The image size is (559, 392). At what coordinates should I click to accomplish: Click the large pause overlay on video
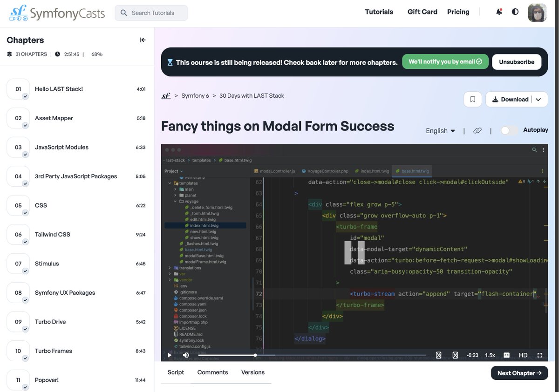coord(354,253)
